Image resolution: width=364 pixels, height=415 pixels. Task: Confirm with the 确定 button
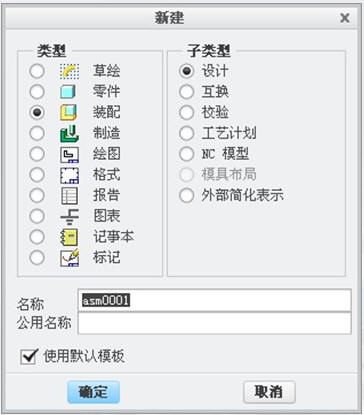pyautogui.click(x=93, y=392)
